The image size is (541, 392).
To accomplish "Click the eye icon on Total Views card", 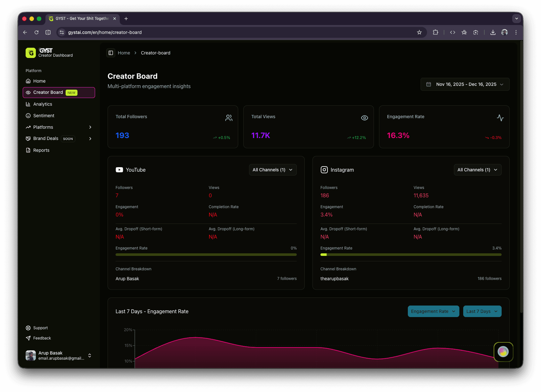I will point(364,118).
